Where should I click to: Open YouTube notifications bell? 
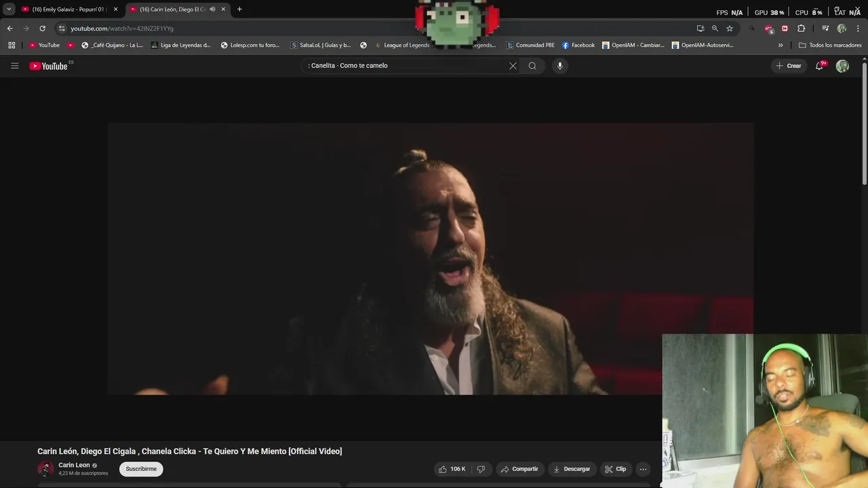(x=820, y=66)
